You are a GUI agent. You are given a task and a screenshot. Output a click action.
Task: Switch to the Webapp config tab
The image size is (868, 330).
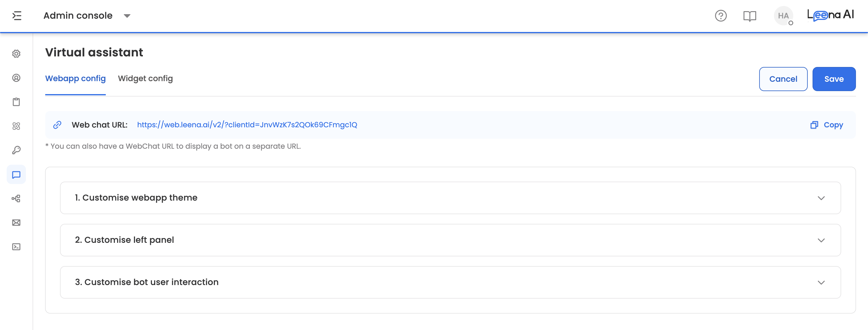point(75,79)
